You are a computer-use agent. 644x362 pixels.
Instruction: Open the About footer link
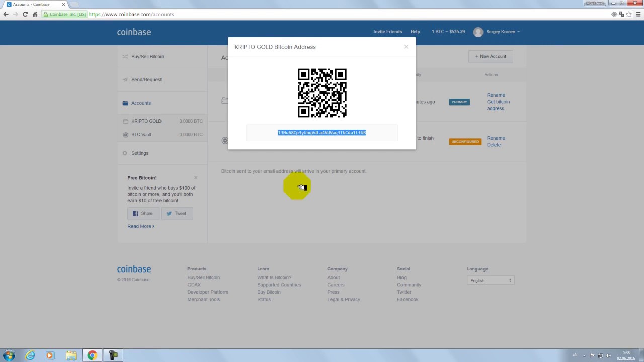click(x=333, y=278)
